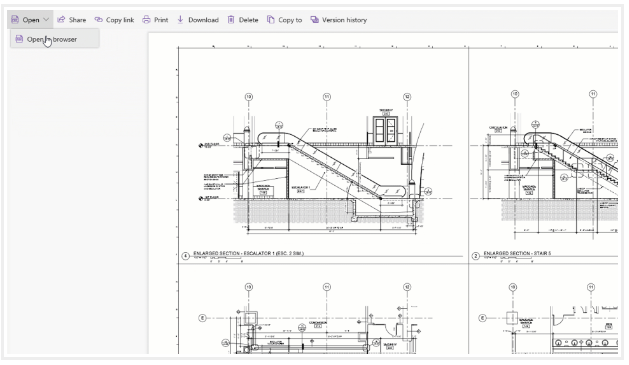
Task: Open the Share command
Action: tap(72, 19)
